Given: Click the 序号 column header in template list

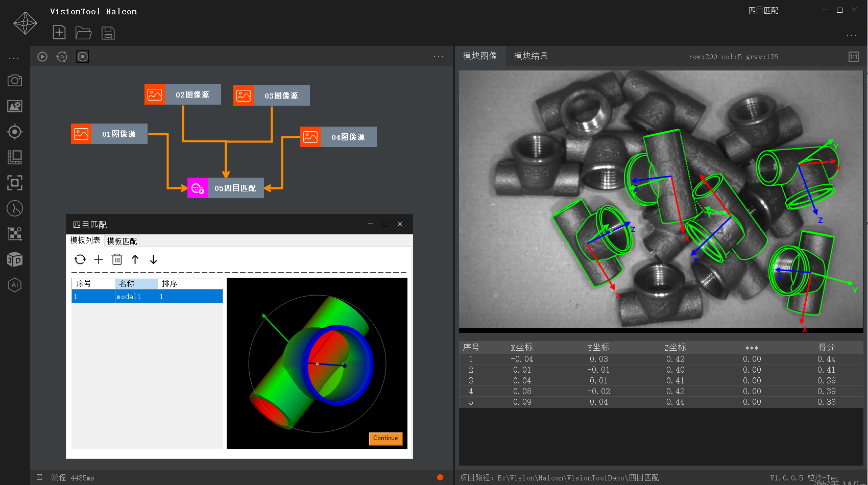Looking at the screenshot, I should pyautogui.click(x=93, y=283).
